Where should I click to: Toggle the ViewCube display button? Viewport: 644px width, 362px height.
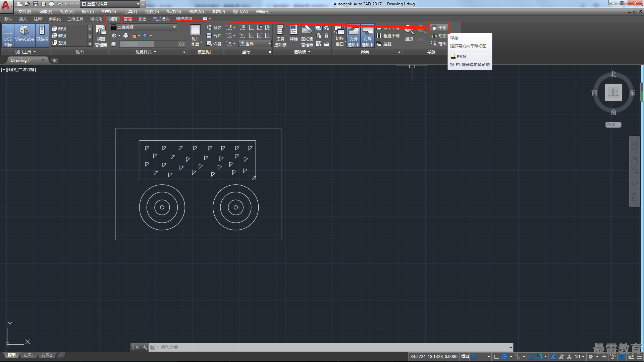click(24, 35)
